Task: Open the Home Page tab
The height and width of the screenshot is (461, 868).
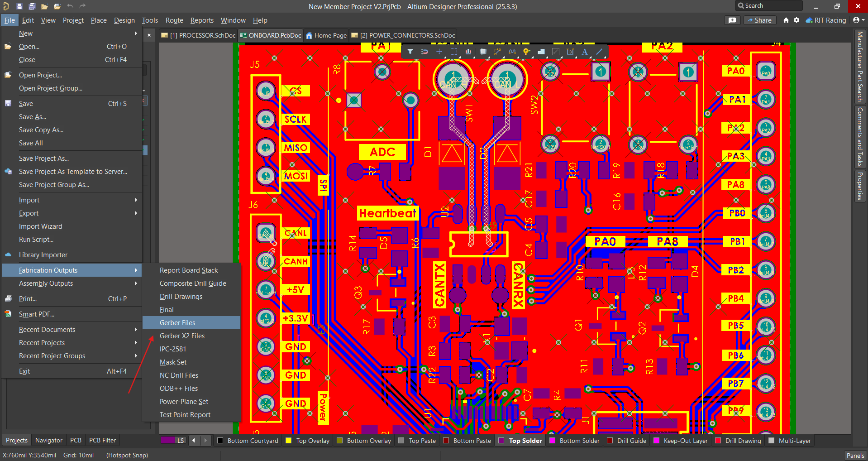Action: click(x=326, y=35)
